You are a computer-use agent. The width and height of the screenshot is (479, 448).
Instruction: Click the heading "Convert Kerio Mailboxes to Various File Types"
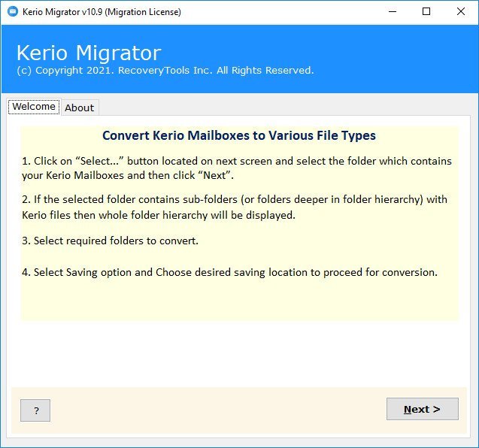point(239,135)
